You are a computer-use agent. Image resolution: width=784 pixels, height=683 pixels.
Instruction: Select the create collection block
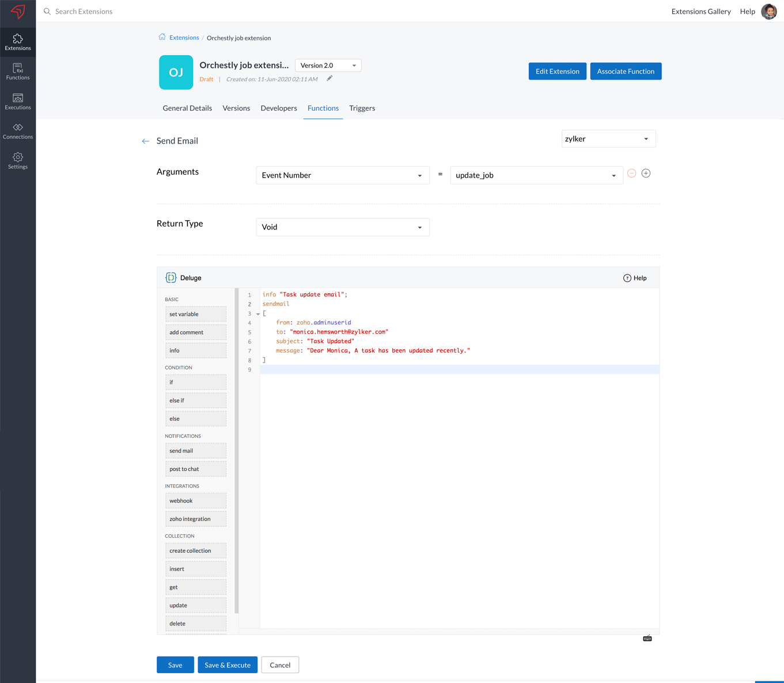[196, 551]
